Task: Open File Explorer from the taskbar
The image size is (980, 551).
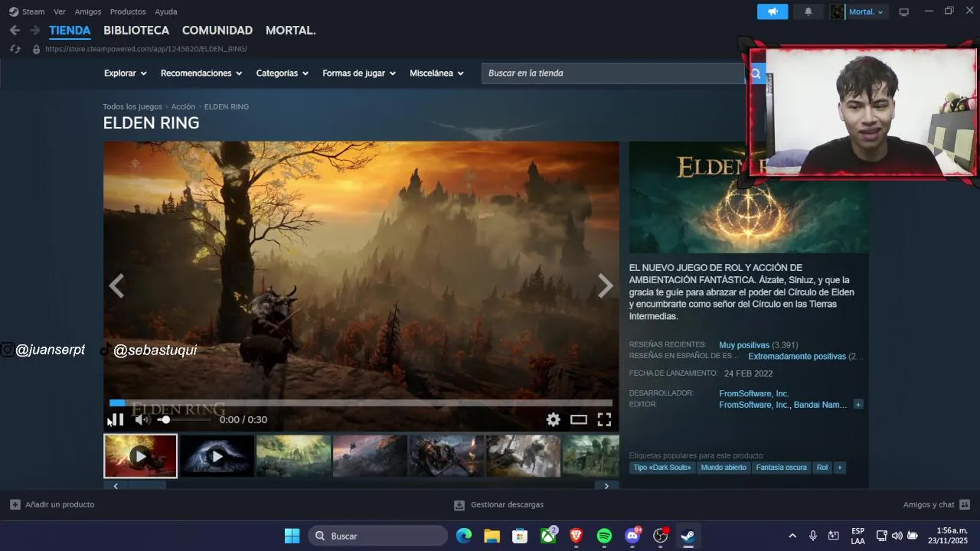Action: tap(492, 536)
